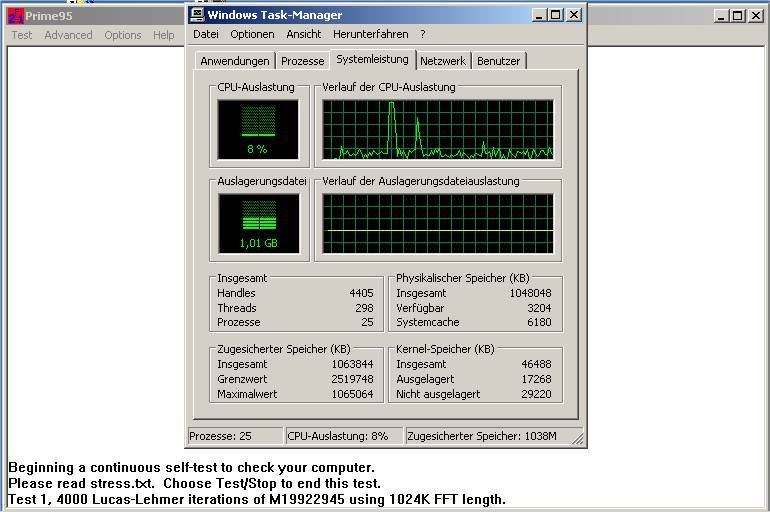Close the Prime95 window
Viewport: 770px width, 512px height.
(756, 16)
